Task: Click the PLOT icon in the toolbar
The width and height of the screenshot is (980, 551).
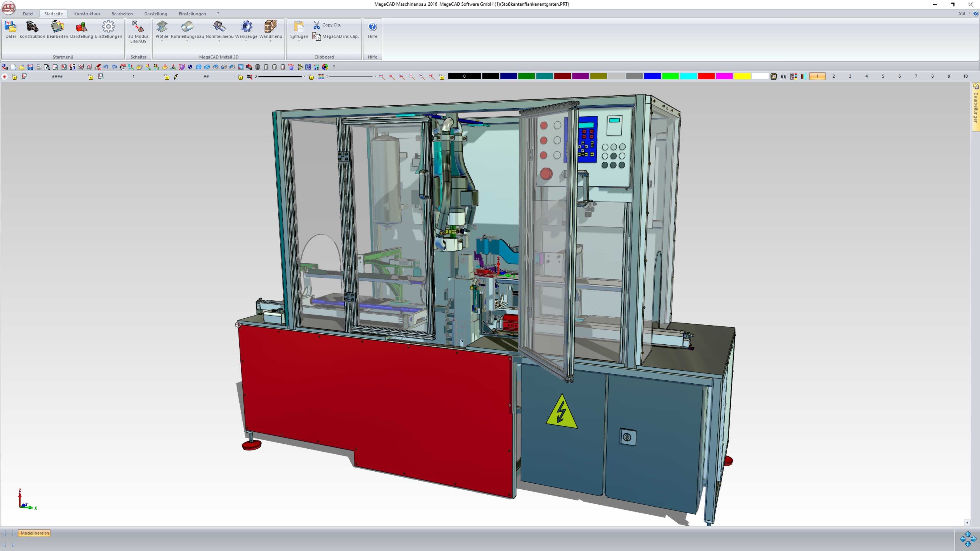Action: coord(122,67)
